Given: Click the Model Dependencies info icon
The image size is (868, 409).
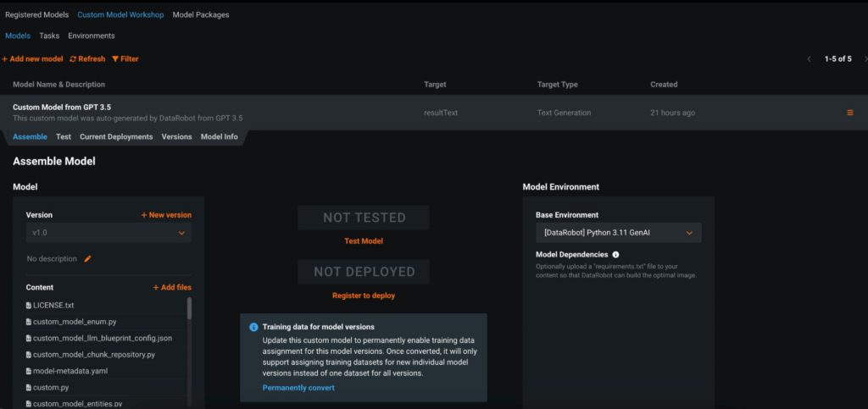Looking at the screenshot, I should pos(615,254).
